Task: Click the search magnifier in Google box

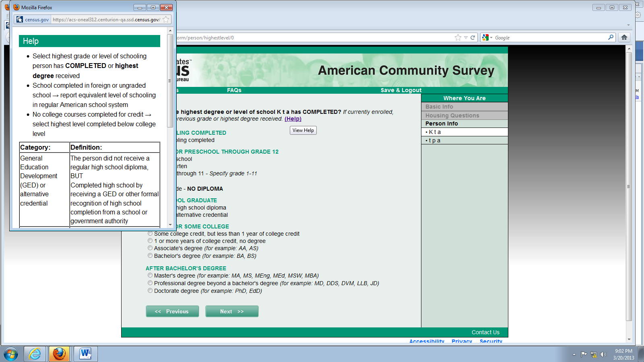Action: [611, 37]
